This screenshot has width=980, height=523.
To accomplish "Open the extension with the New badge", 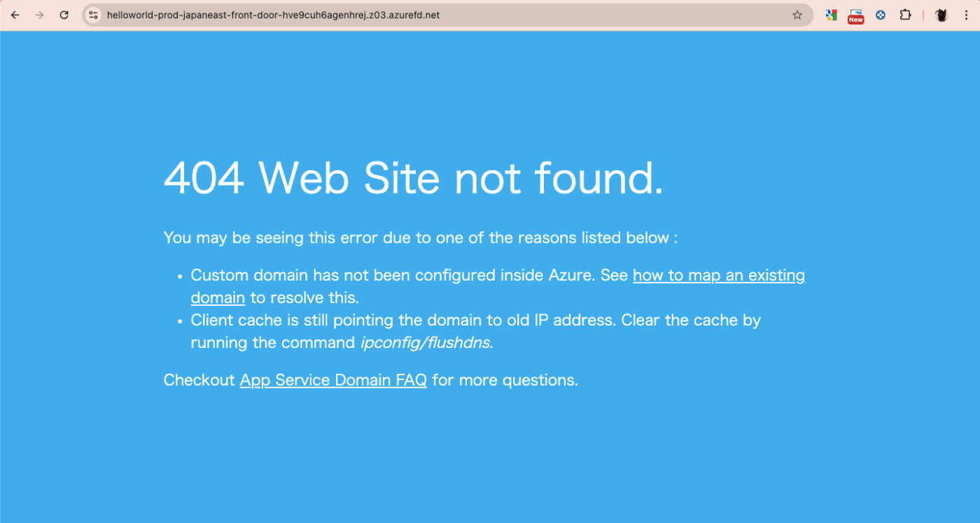I will pos(855,16).
